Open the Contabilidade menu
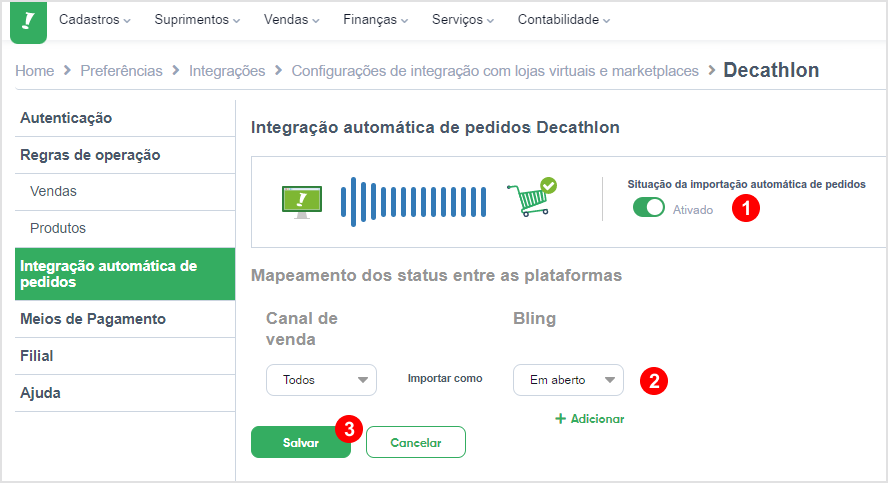This screenshot has height=483, width=888. (563, 20)
